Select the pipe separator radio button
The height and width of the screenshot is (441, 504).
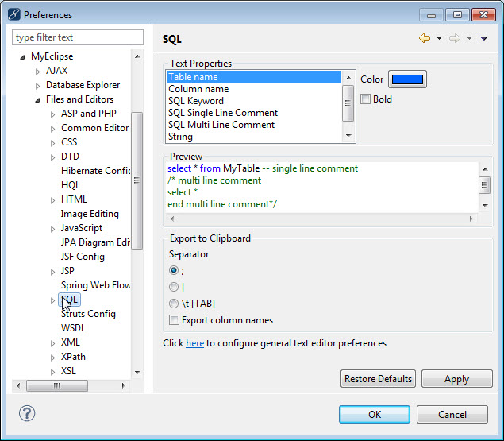[174, 287]
